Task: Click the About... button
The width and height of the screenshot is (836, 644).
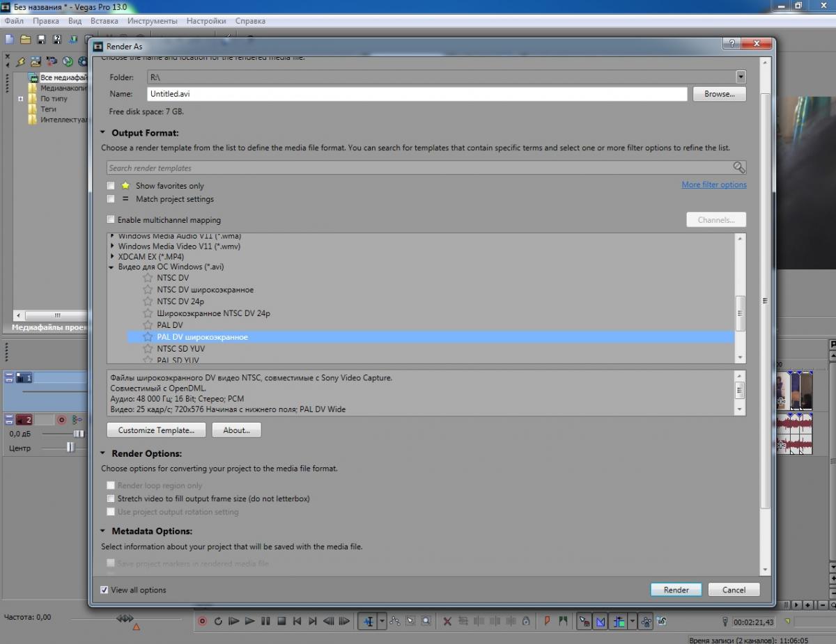Action: click(236, 430)
